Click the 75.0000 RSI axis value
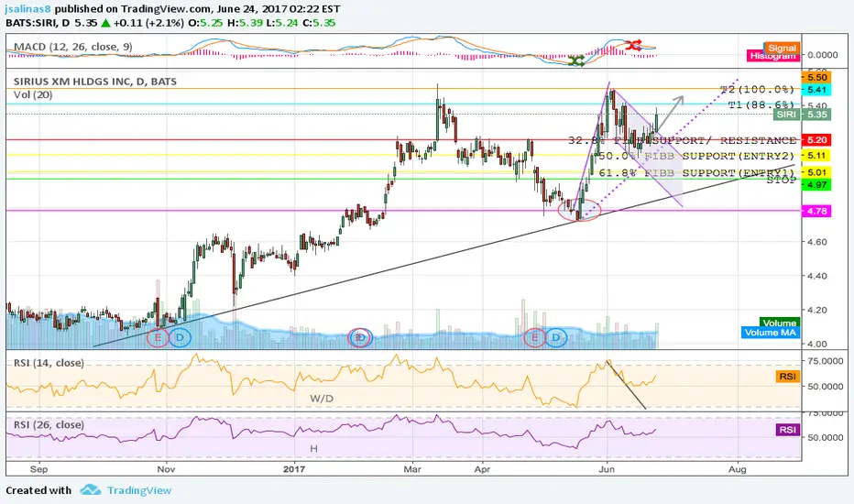Screen dimensions: 854x504 point(825,361)
